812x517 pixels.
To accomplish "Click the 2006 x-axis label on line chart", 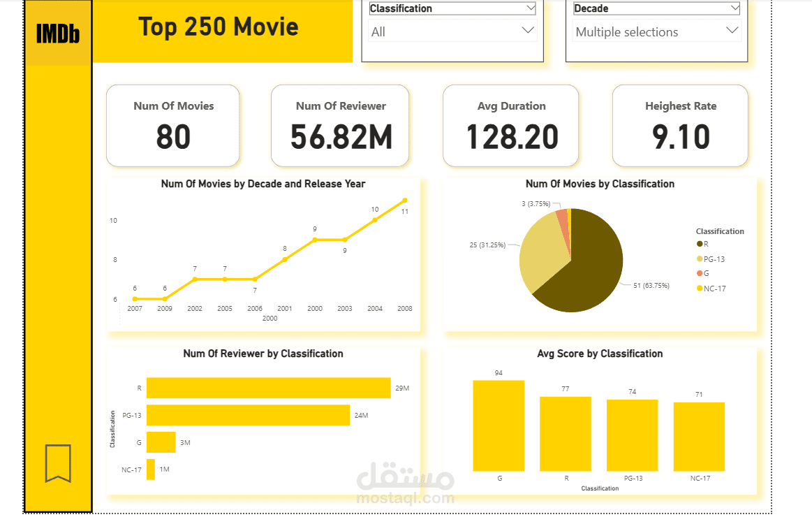I will [x=255, y=308].
